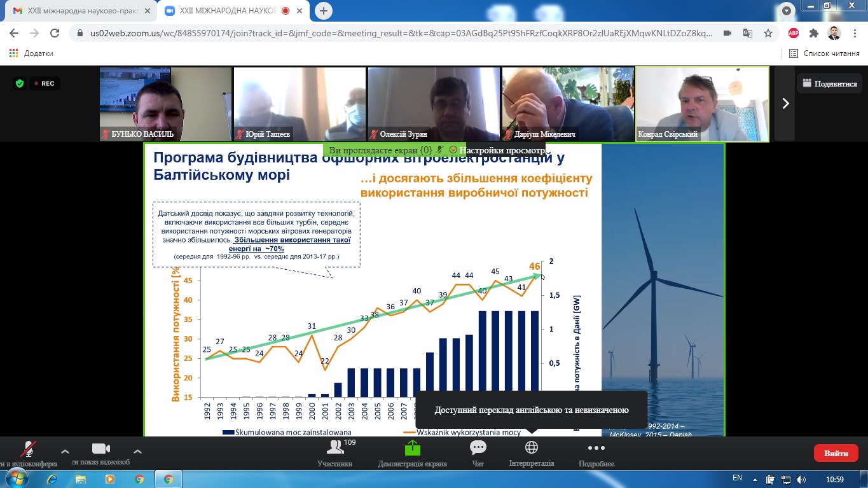868x488 pixels.
Task: Bookmark this page with star icon
Action: (x=768, y=33)
